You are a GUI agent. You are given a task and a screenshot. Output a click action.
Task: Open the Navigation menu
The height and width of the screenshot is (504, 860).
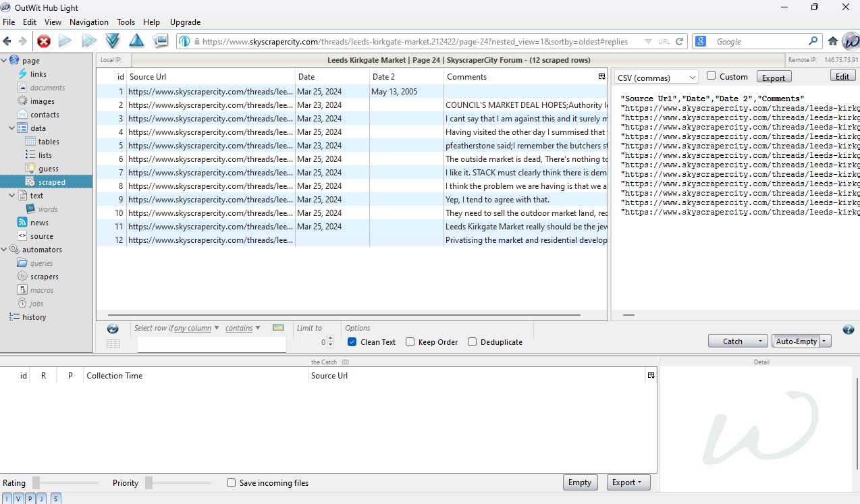pyautogui.click(x=88, y=22)
